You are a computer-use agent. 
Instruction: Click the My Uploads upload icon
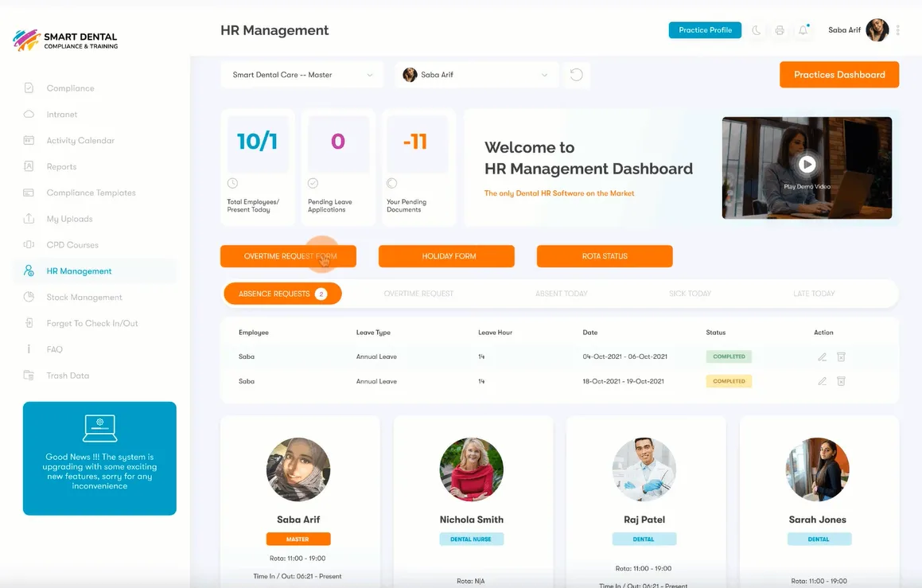coord(29,218)
